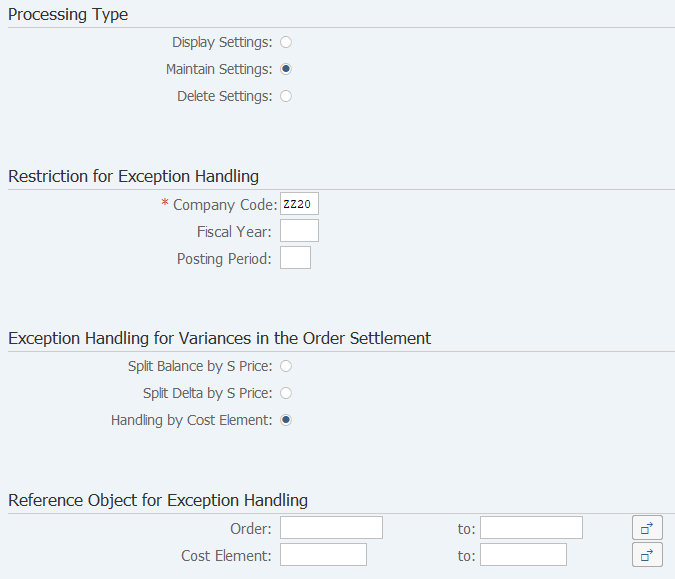The width and height of the screenshot is (675, 579).
Task: Click the Restriction for Exception Handling heading
Action: tap(133, 176)
